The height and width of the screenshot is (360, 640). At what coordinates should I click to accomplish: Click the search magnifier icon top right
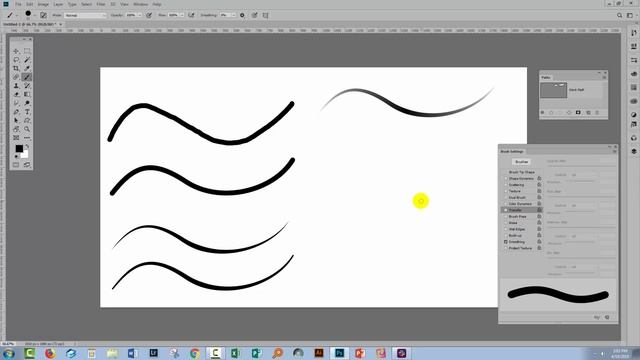point(620,15)
